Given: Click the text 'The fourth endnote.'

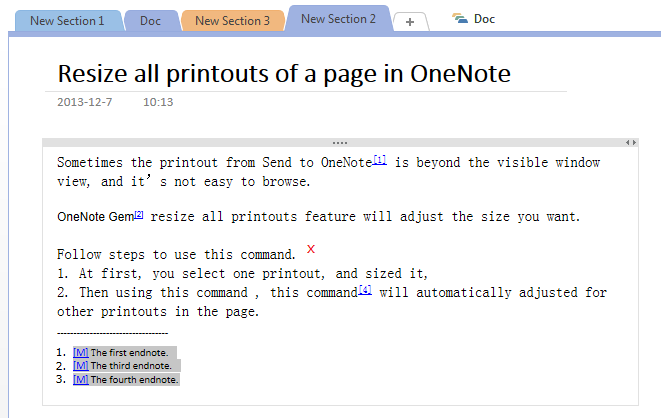Looking at the screenshot, I should coord(134,380).
